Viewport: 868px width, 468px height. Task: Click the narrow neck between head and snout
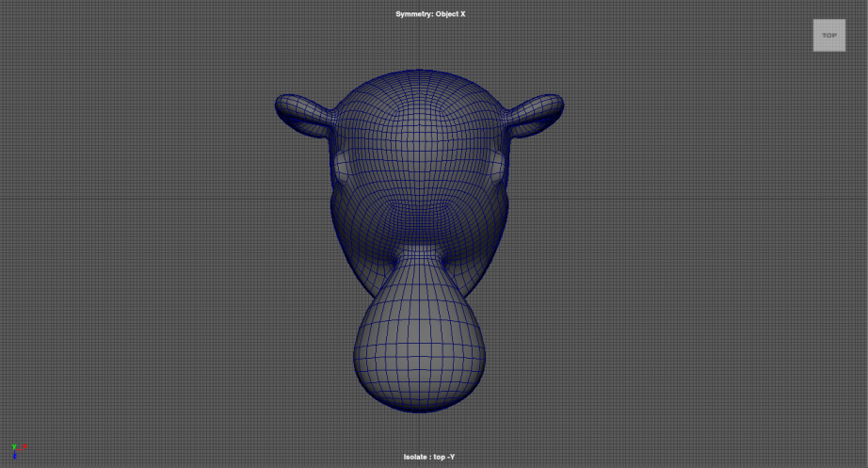[418, 256]
